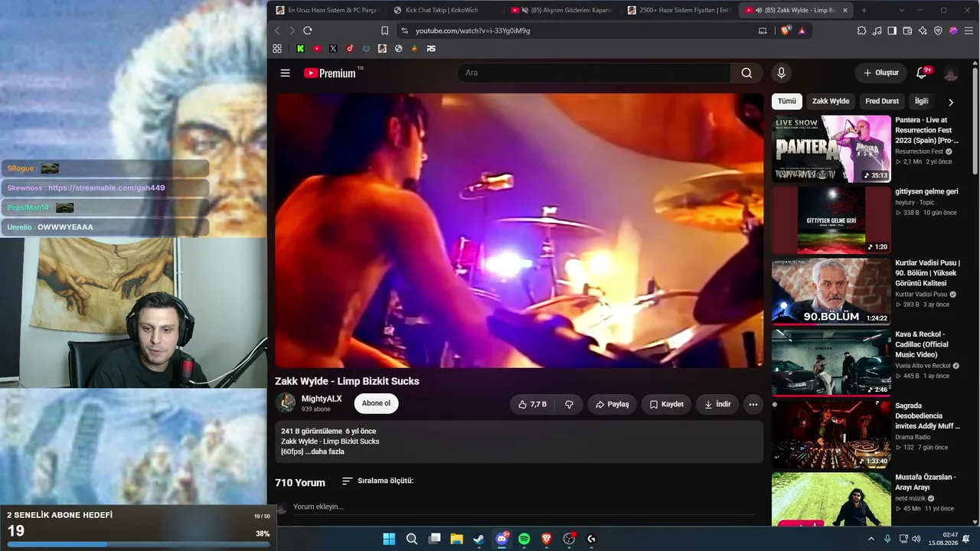The height and width of the screenshot is (551, 980).
Task: Reload the page in Brave
Action: point(308,31)
